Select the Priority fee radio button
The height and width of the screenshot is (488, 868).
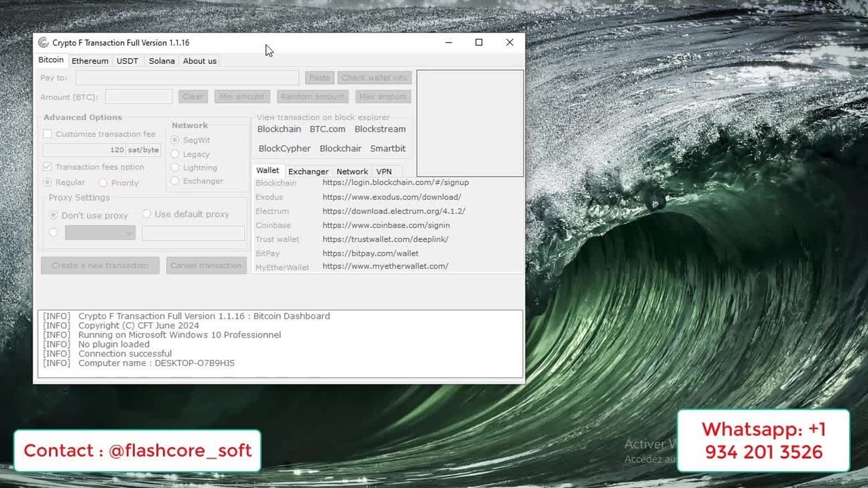pos(103,182)
